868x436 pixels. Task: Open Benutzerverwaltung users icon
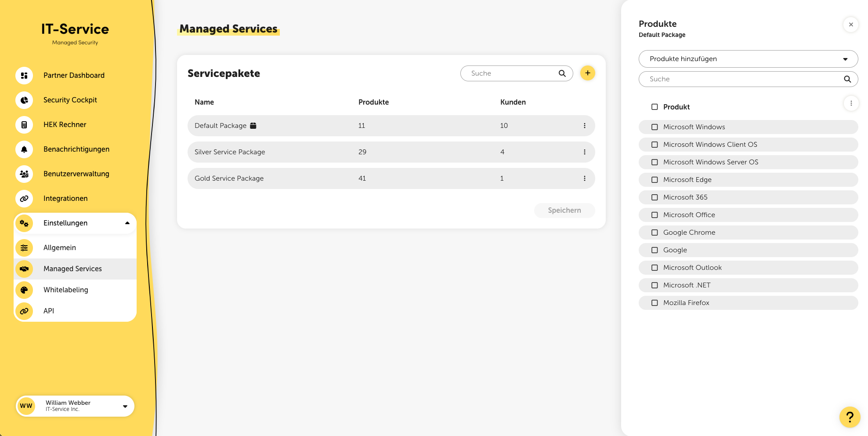pyautogui.click(x=24, y=174)
